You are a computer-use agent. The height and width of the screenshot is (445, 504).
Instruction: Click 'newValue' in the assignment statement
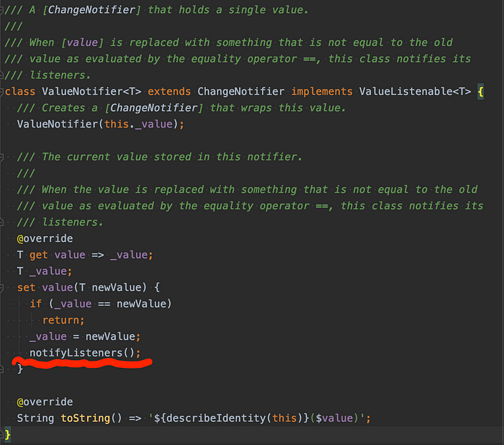point(110,337)
